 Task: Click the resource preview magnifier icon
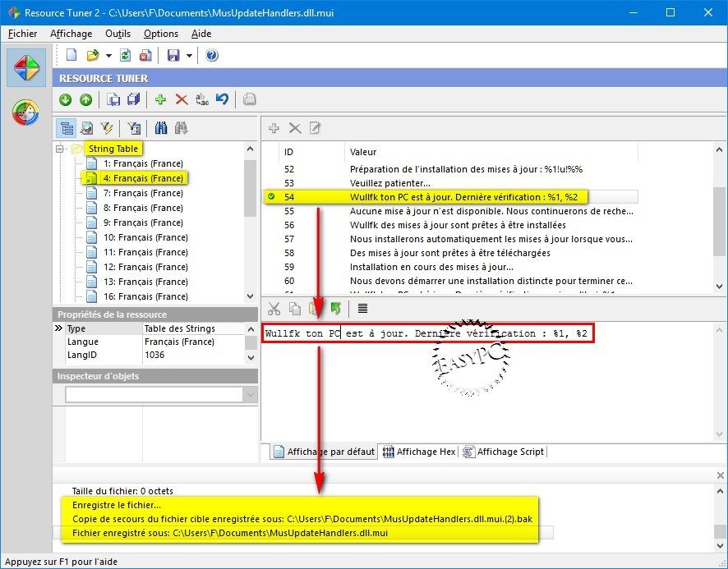[86, 128]
